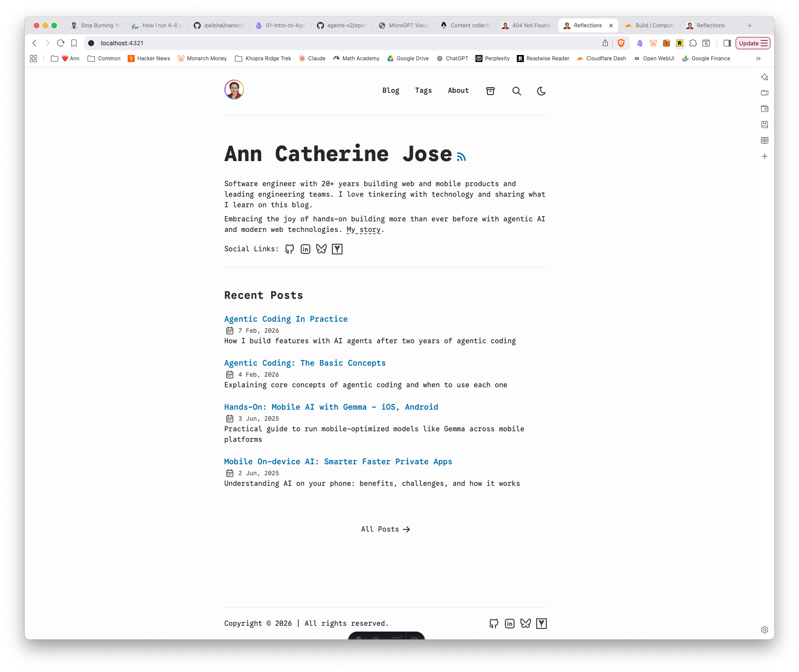Viewport: 799px width, 672px height.
Task: Open the archive icon in the header
Action: 490,91
